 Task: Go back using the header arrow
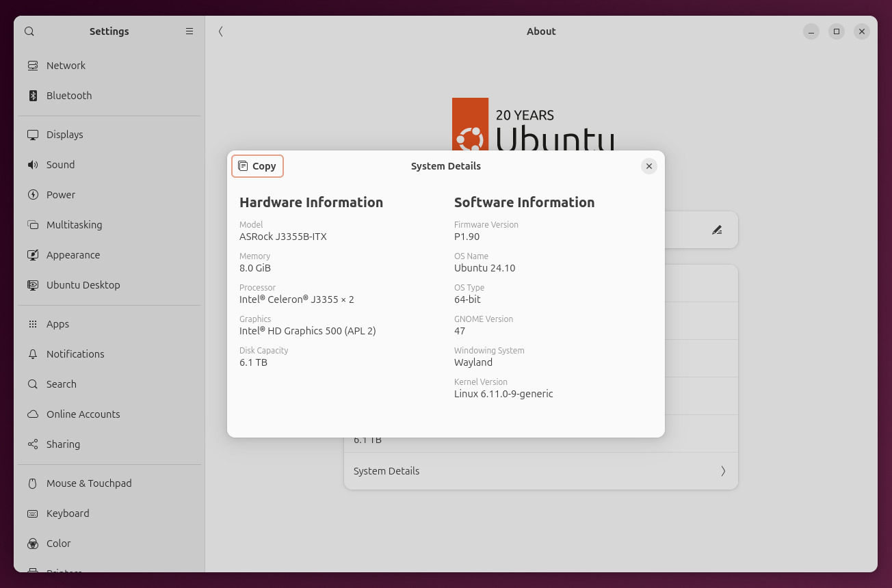coord(221,31)
